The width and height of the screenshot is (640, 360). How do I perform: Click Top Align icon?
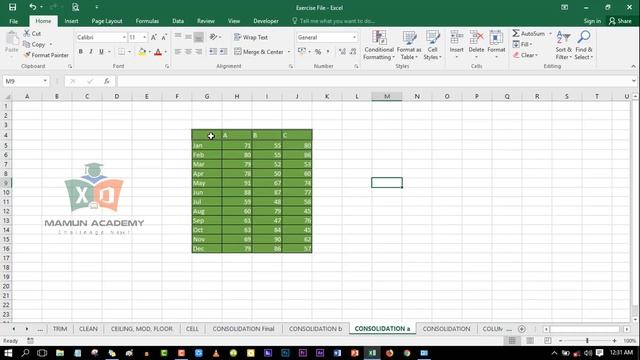[178, 37]
